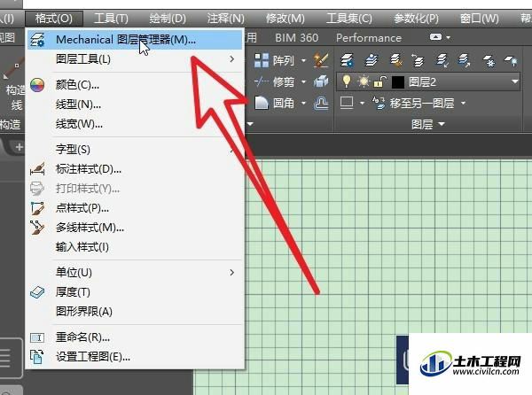Open the 图层2 layer dropdown list

[514, 81]
